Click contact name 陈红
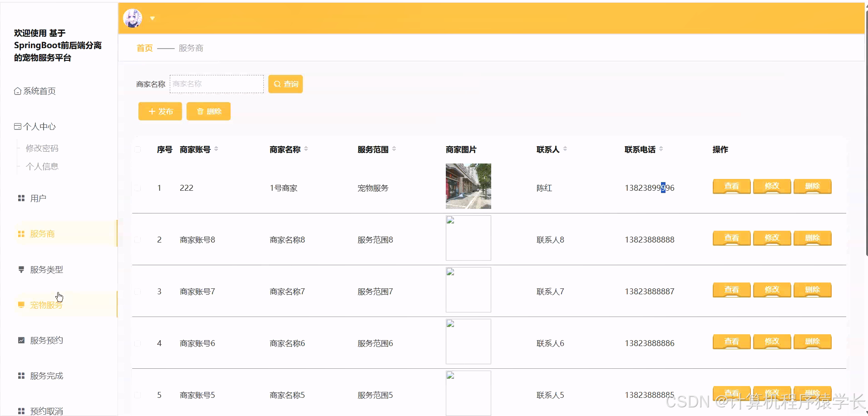The image size is (868, 416). point(544,188)
